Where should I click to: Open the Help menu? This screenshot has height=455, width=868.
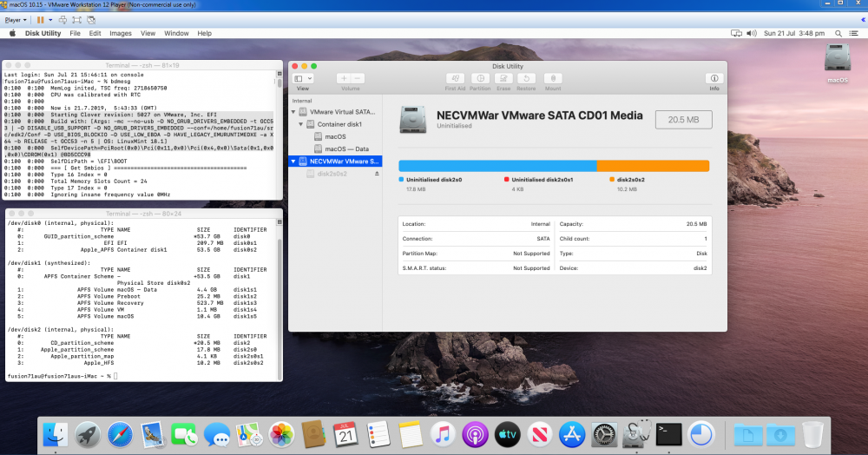[x=204, y=33]
